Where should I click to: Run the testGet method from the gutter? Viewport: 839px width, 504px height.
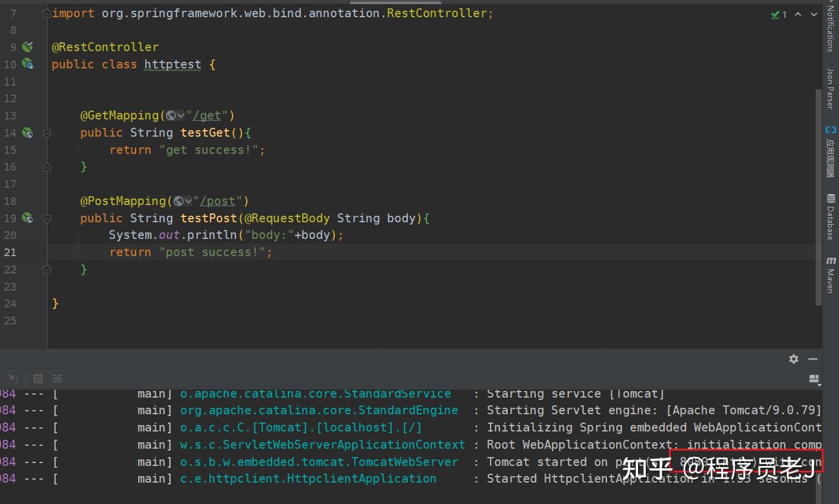27,133
